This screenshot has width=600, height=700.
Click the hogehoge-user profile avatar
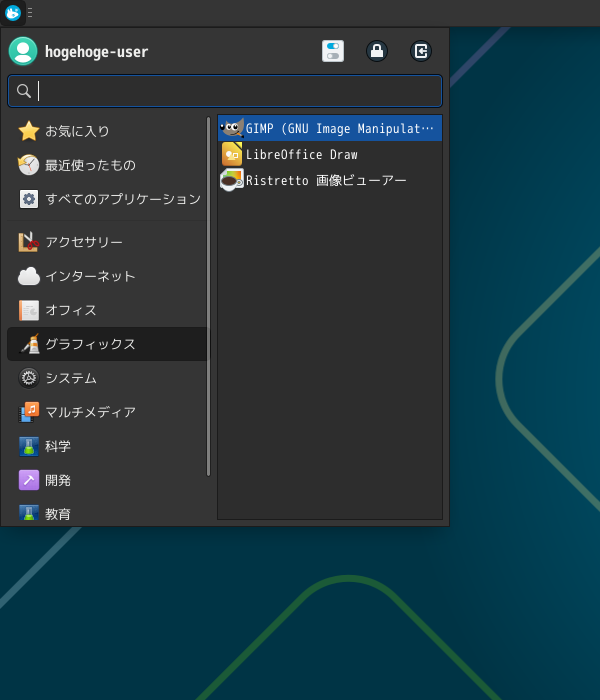tap(23, 51)
